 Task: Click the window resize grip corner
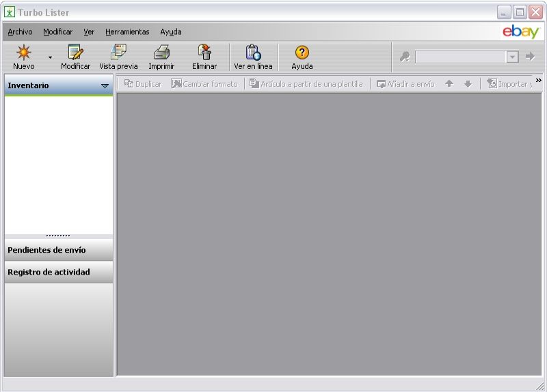(x=539, y=385)
